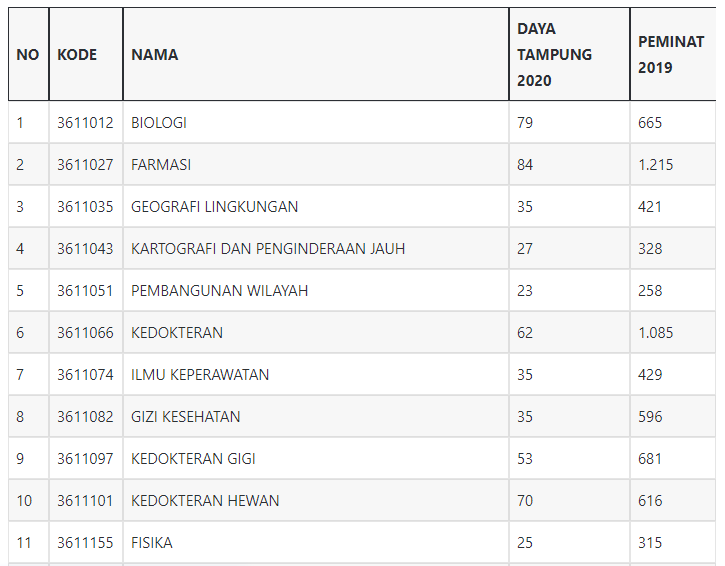
Task: Click code 3611027 in KODE column
Action: point(85,165)
